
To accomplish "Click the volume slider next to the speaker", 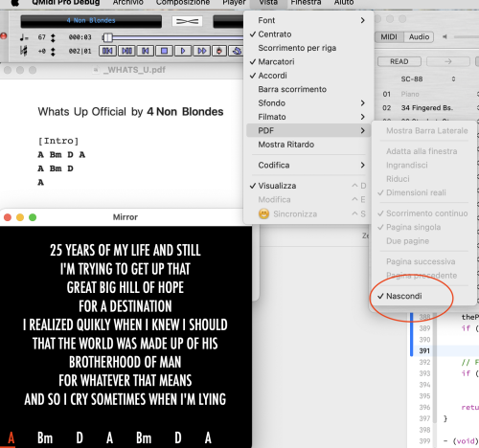I will [467, 37].
